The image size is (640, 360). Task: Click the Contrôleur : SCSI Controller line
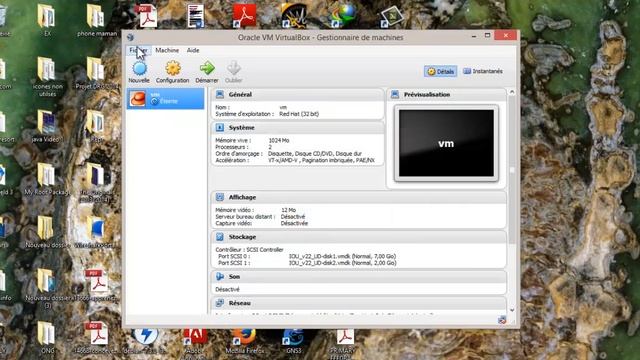coord(249,249)
